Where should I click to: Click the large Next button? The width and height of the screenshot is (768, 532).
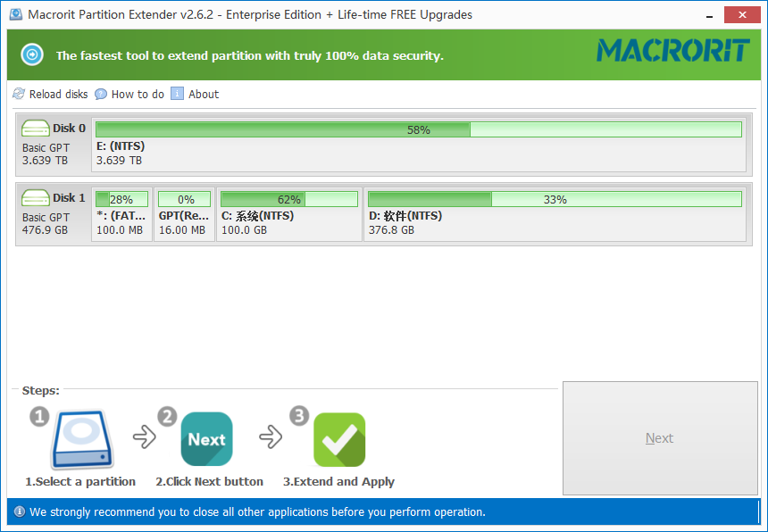coord(660,438)
